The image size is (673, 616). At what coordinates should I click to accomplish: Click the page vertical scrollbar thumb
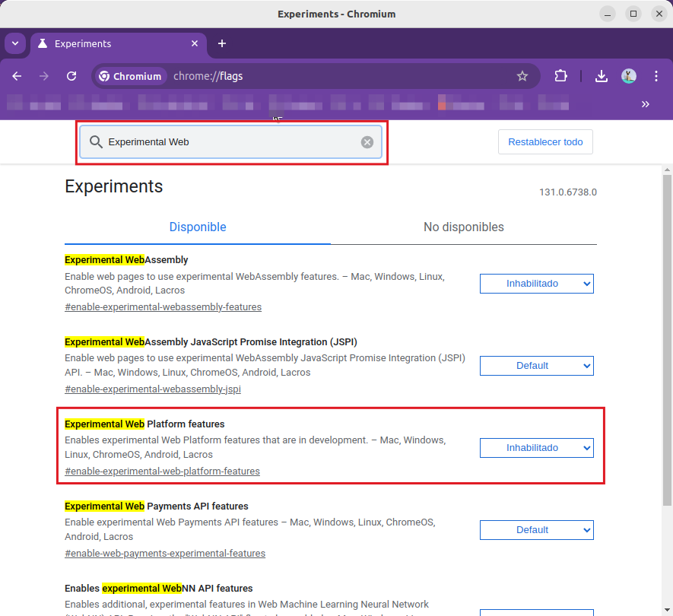click(x=667, y=340)
